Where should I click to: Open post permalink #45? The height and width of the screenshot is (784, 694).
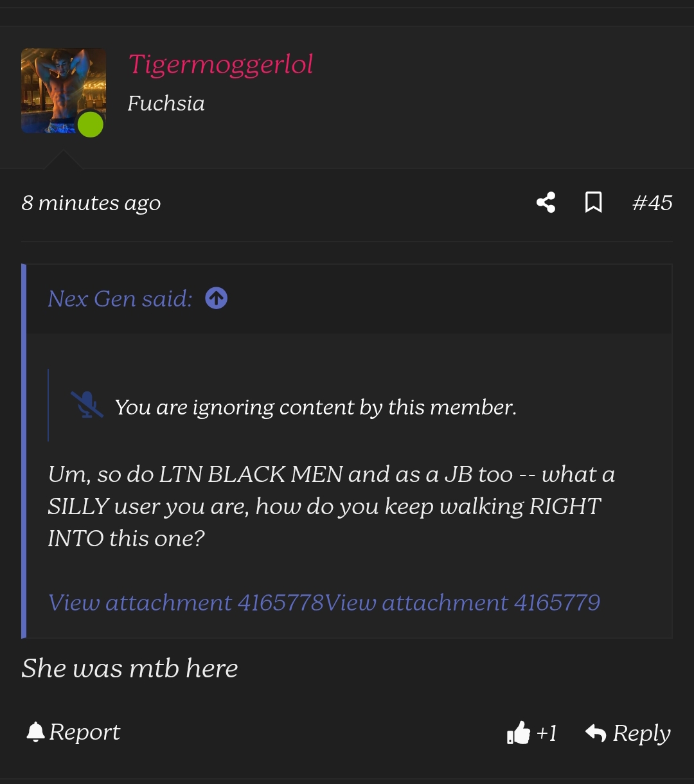652,203
